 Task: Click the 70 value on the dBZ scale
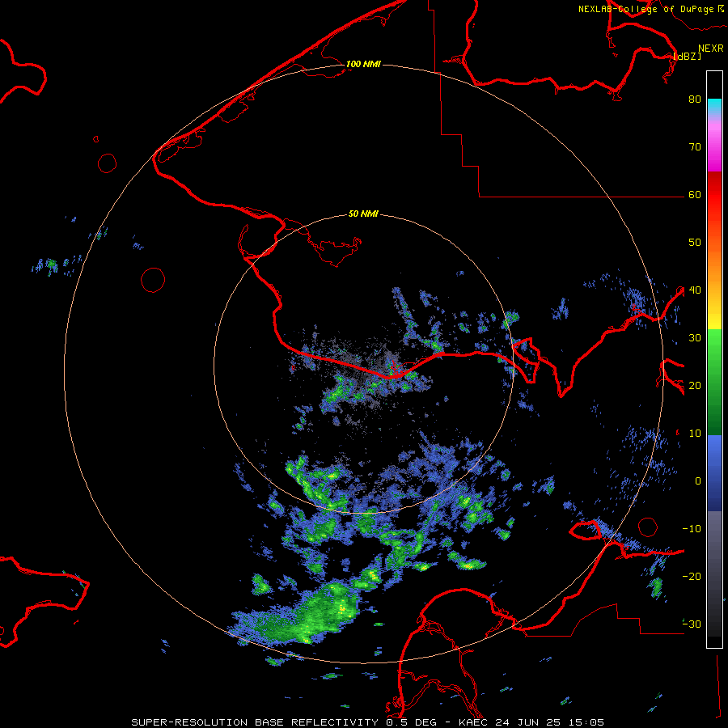click(695, 147)
